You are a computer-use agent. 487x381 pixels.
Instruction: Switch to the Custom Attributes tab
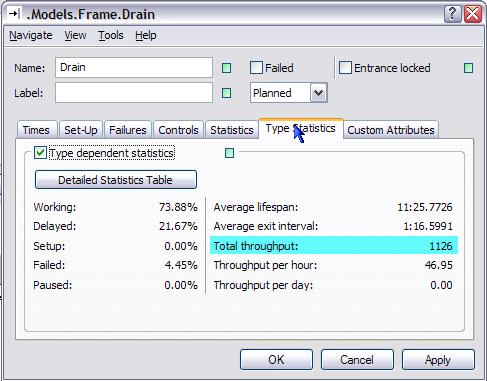391,130
